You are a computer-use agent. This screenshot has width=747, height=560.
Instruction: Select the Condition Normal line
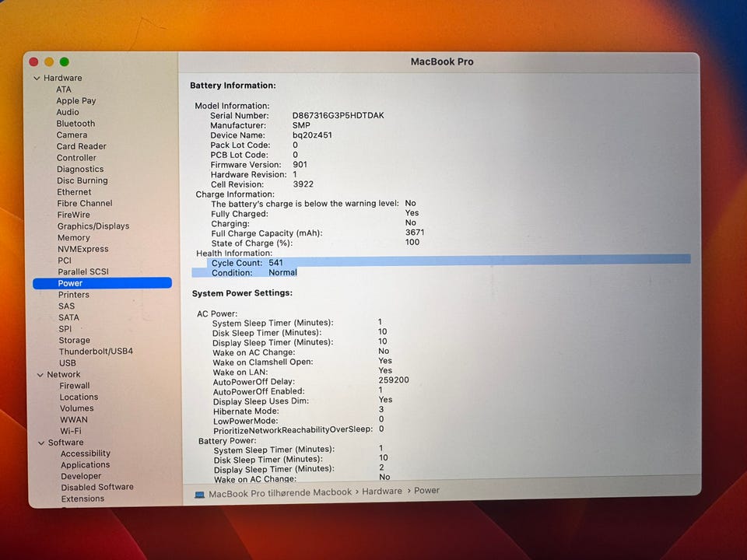pyautogui.click(x=244, y=273)
